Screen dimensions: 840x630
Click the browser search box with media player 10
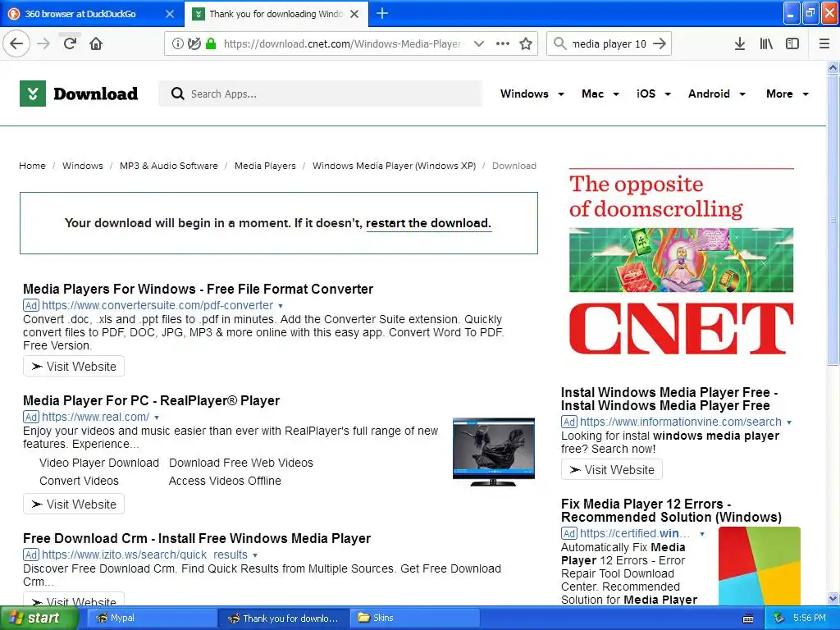[609, 44]
